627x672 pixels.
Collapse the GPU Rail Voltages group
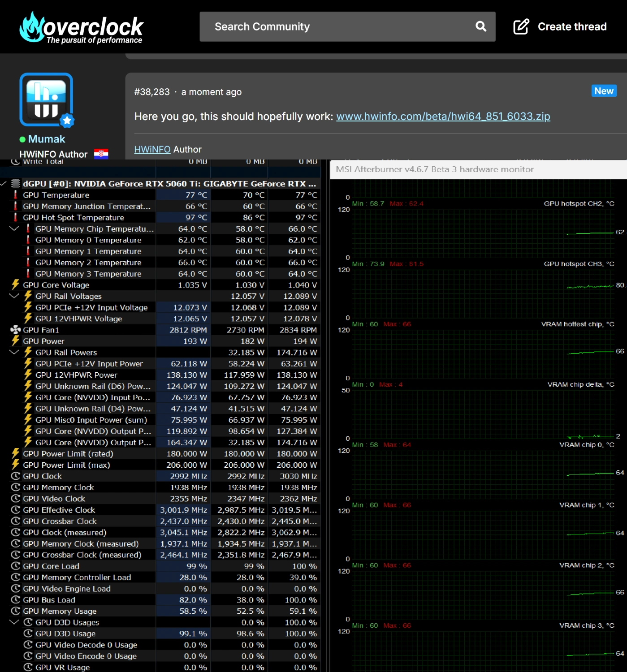[x=14, y=296]
